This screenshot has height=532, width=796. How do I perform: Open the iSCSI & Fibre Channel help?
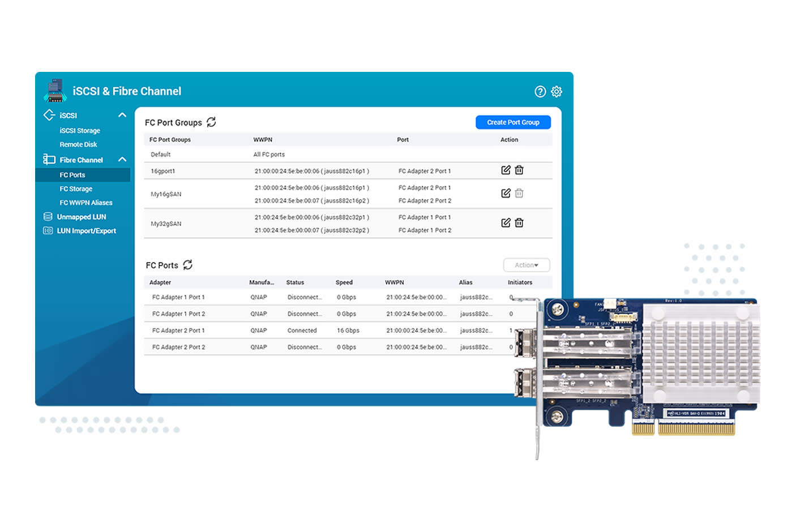coord(540,91)
